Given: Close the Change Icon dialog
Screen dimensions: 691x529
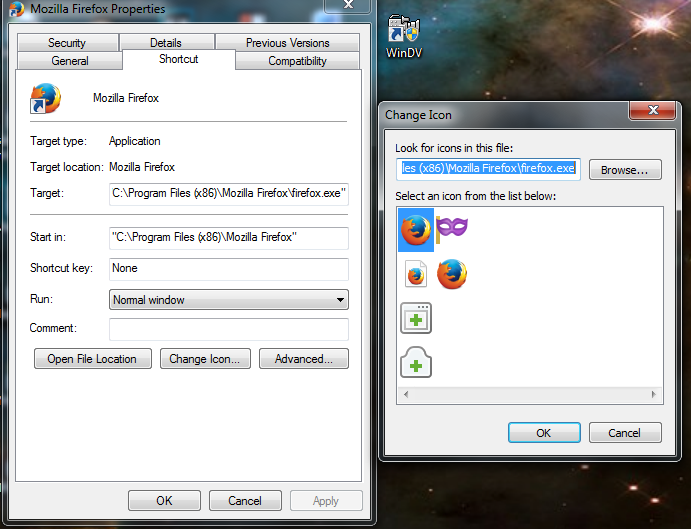Looking at the screenshot, I should point(653,110).
